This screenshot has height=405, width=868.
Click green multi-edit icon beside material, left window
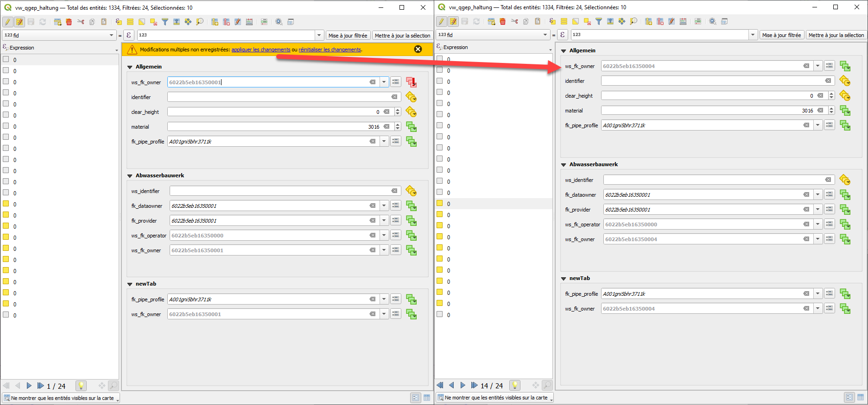point(411,127)
